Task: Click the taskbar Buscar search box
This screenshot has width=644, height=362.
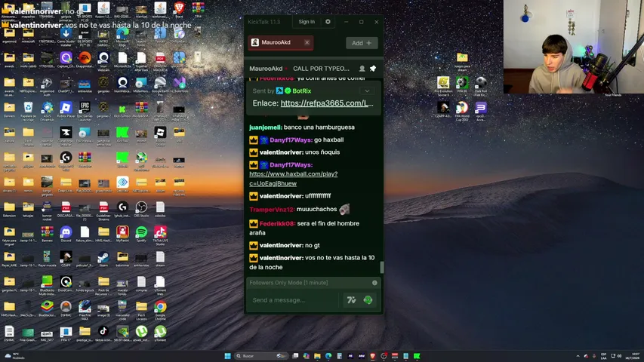Action: (260, 356)
